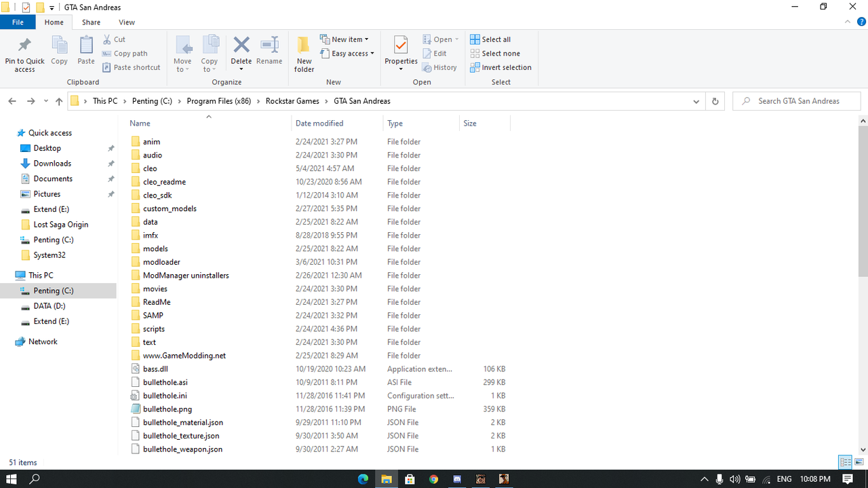This screenshot has height=488, width=868.
Task: Open the recent locations dropdown arrow
Action: coord(46,101)
